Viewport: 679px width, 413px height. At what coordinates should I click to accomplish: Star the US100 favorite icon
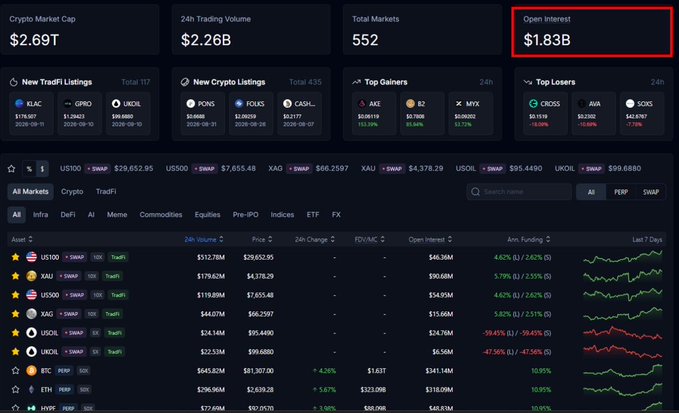pyautogui.click(x=16, y=257)
